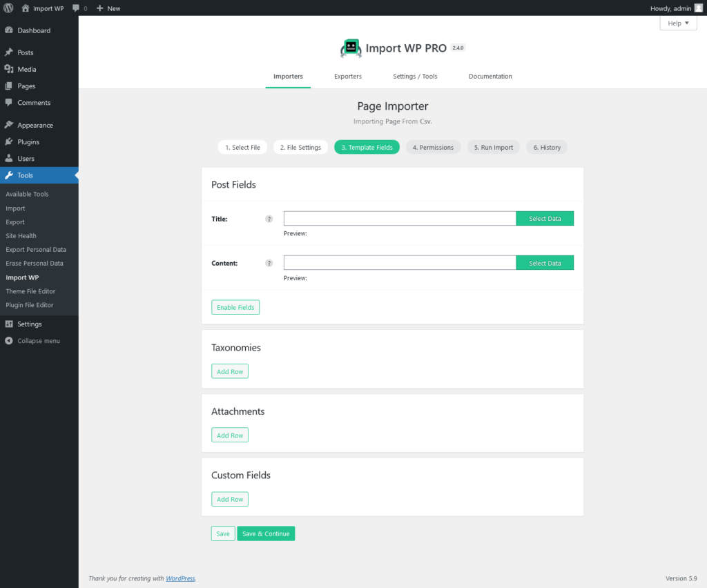This screenshot has width=707, height=588.
Task: Go to step 1. Select File
Action: (x=242, y=147)
